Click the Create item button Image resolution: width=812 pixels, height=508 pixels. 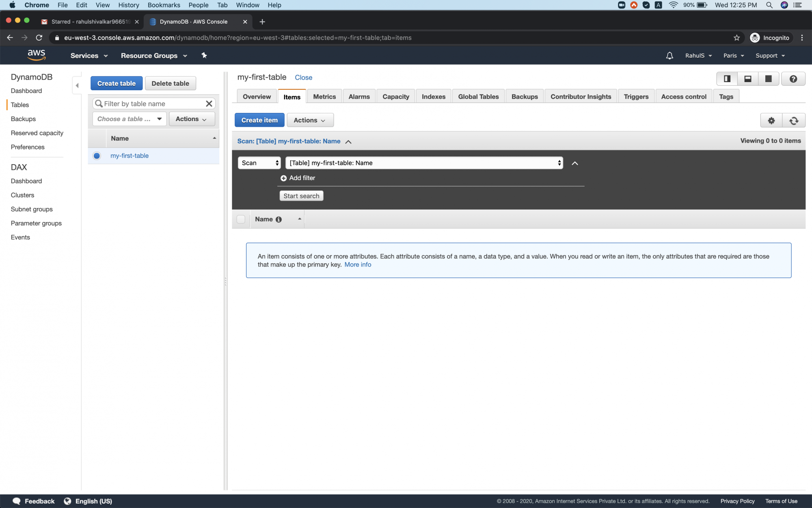[259, 120]
